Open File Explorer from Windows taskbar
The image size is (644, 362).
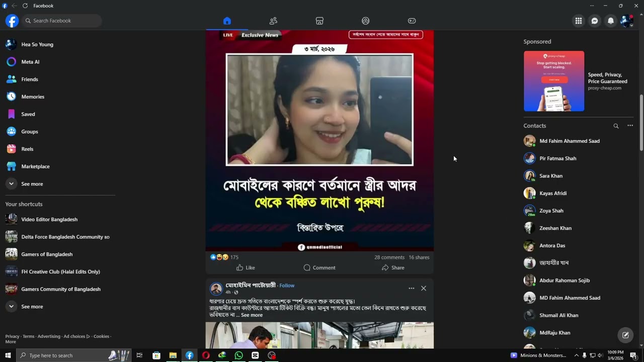click(173, 355)
